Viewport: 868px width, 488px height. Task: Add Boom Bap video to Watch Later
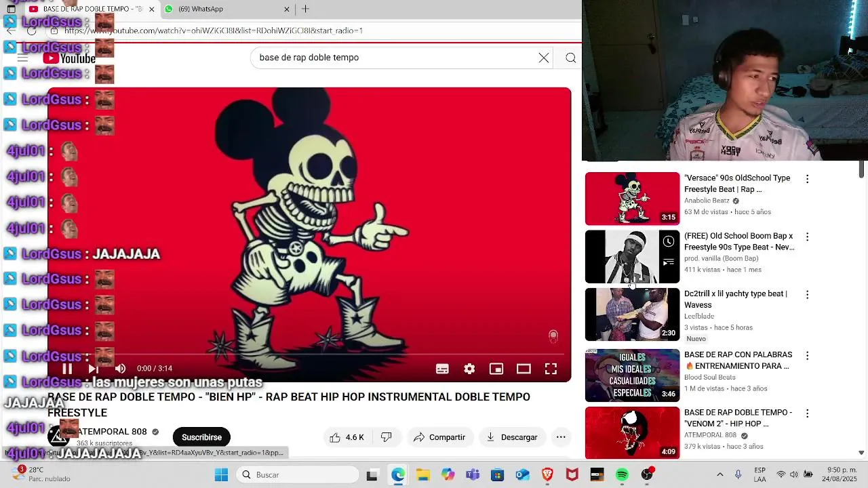[669, 241]
